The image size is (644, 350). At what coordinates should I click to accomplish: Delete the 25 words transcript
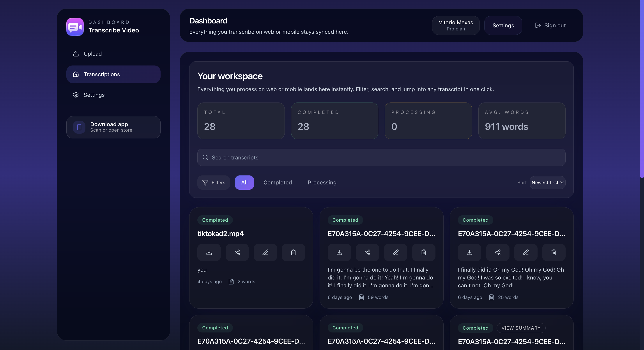pyautogui.click(x=554, y=253)
